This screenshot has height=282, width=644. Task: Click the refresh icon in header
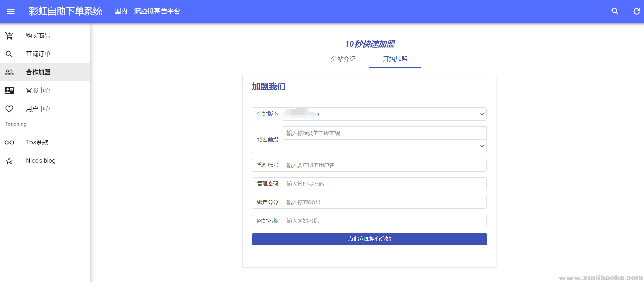pyautogui.click(x=636, y=12)
